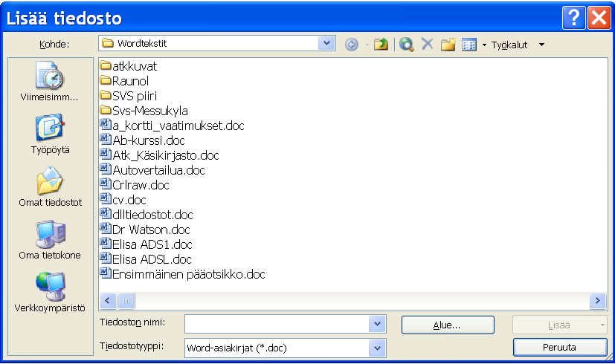
Task: Click in the Tiedoston nimi text field
Action: tap(277, 324)
